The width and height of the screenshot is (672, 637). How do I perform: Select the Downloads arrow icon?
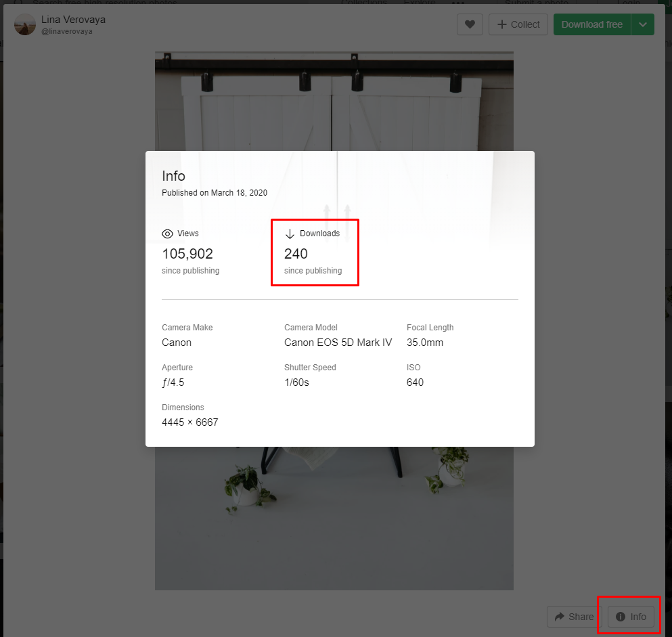tap(290, 234)
